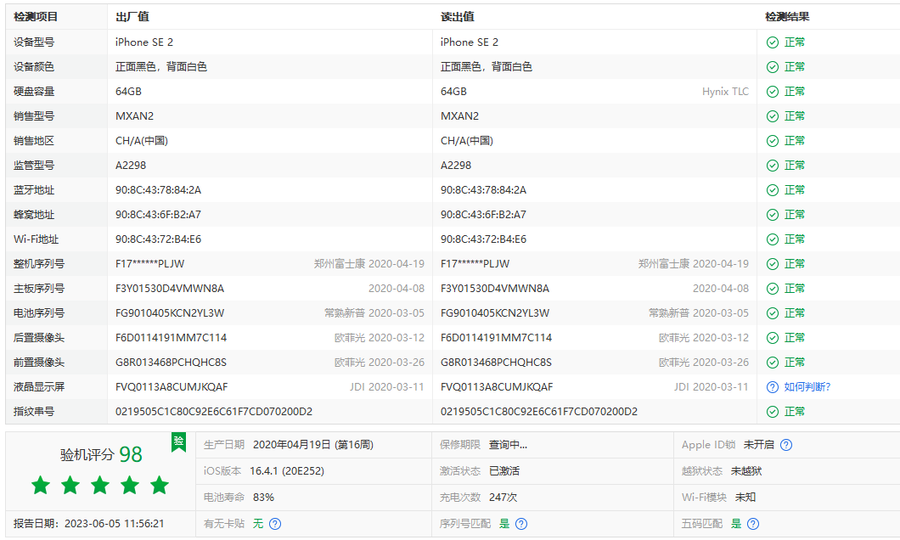Click the green check icon in 设备型号 row
This screenshot has width=900, height=540.
click(773, 42)
